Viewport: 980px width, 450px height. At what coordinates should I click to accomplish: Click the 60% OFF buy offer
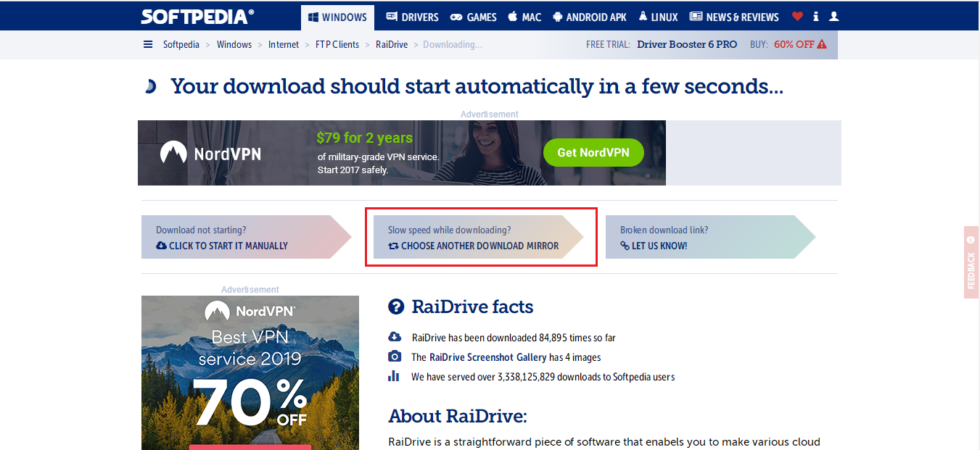click(794, 44)
